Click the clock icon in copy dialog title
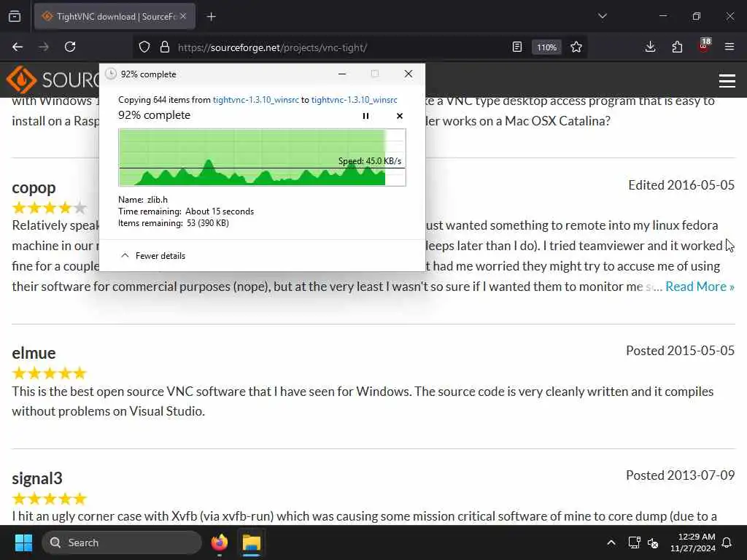 pyautogui.click(x=111, y=74)
